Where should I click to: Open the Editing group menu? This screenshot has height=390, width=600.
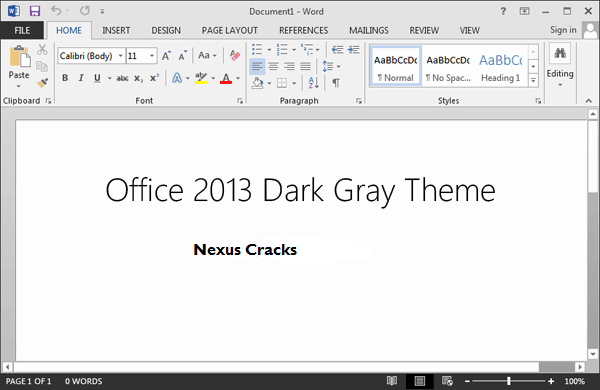[x=560, y=65]
